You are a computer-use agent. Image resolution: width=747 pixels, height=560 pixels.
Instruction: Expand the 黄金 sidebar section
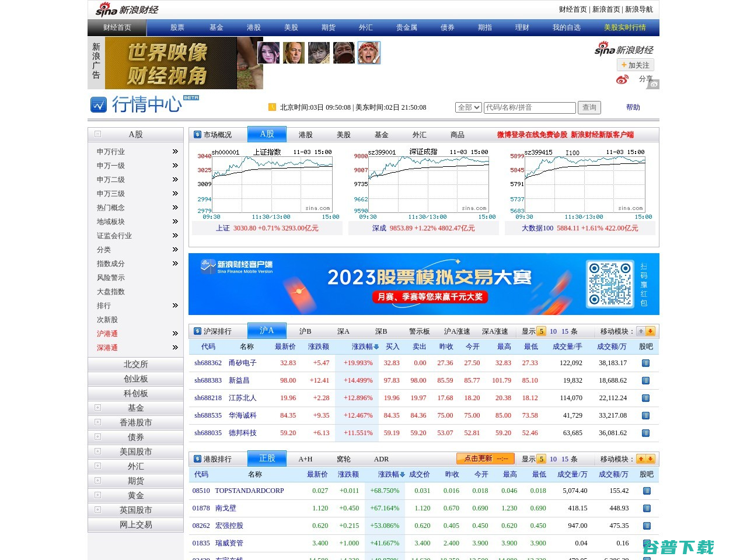[x=97, y=495]
